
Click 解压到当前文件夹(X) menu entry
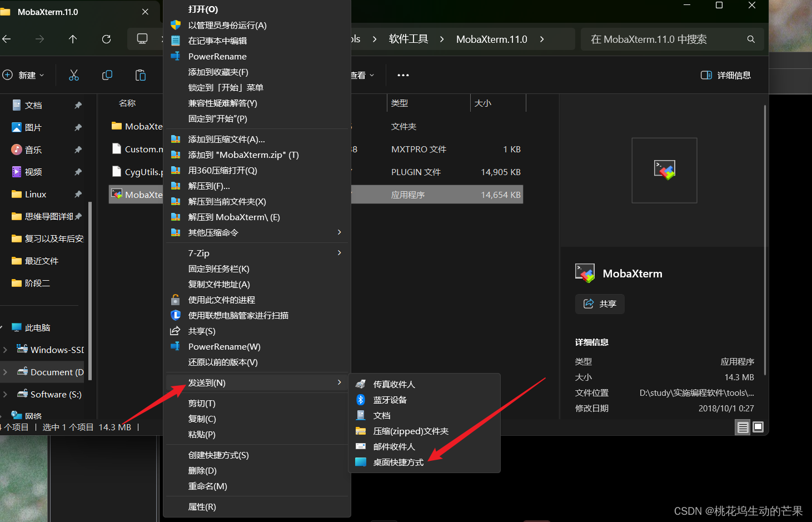point(257,201)
